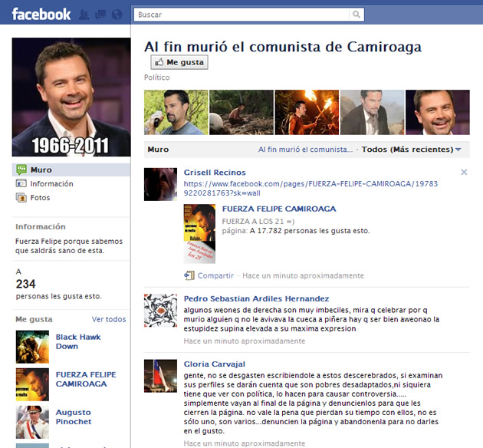This screenshot has height=448, width=483.
Task: Expand Todos (Más recientes) filter dropdown
Action: pyautogui.click(x=412, y=150)
